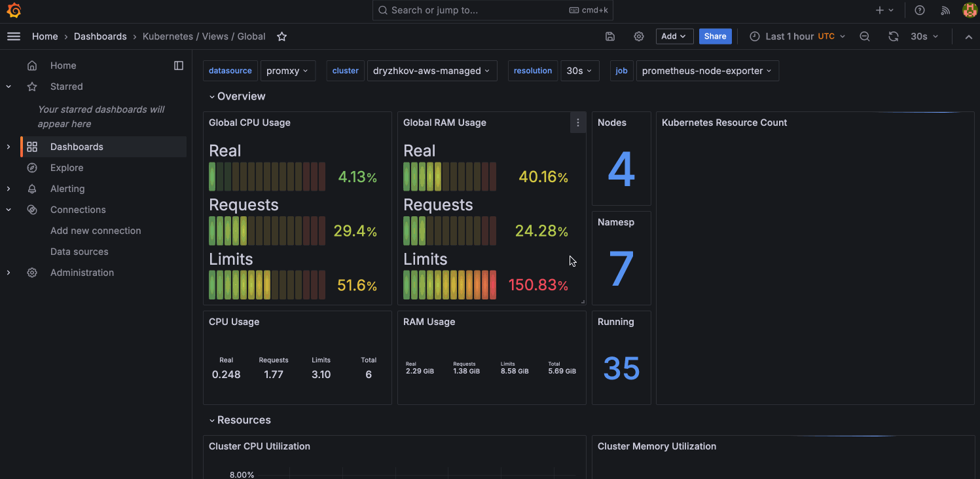Dock the navigation panel using the pin icon
This screenshot has height=479, width=980.
(179, 65)
